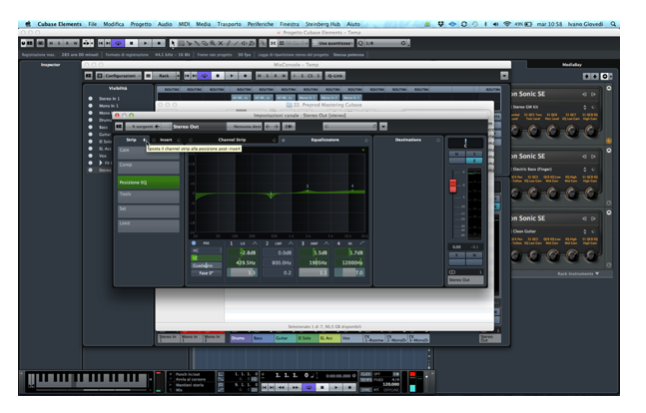Screen dimensions: 646x413
Task: Toggle visibility dot for Vox channel
Action: [91, 155]
